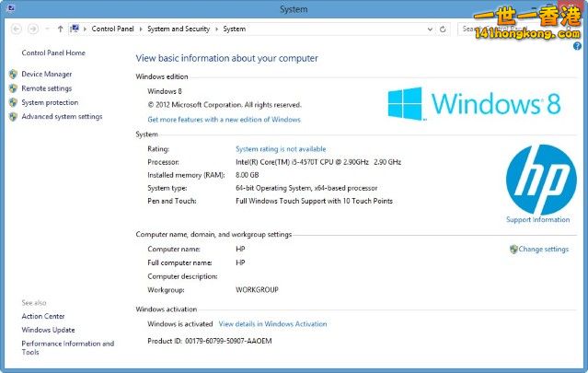Select System and Security breadcrumb
588x373 pixels.
(x=179, y=29)
